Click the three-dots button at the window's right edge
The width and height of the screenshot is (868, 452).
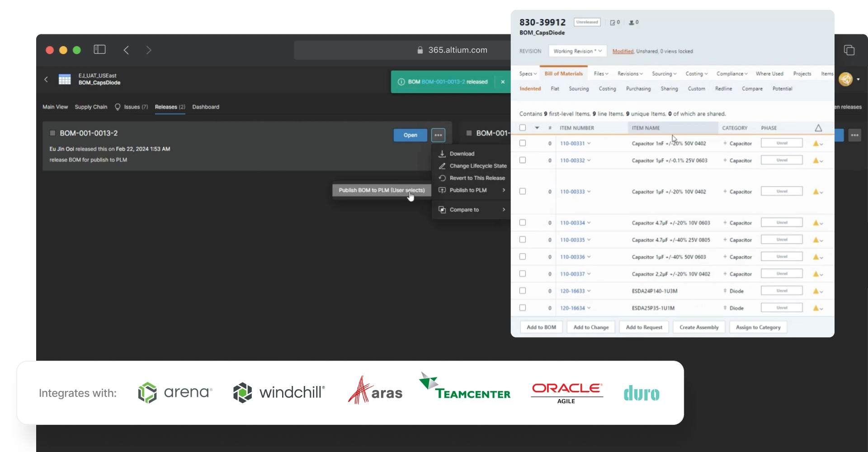coord(854,135)
